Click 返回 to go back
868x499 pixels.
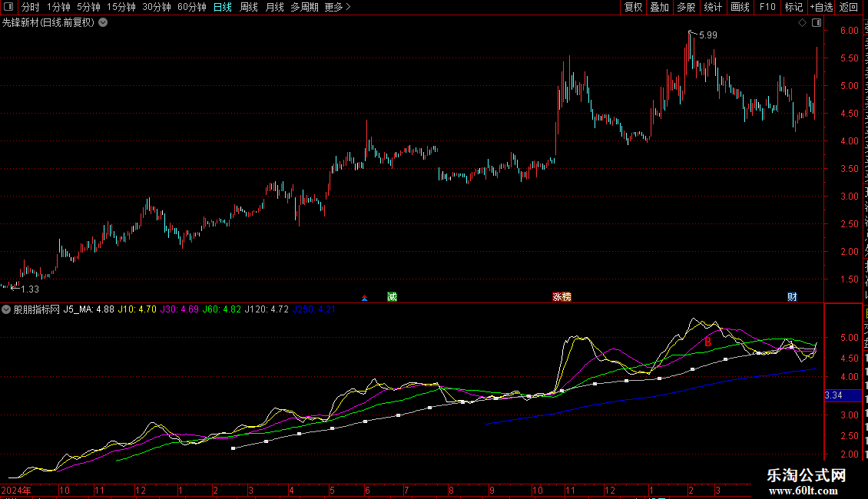(849, 7)
